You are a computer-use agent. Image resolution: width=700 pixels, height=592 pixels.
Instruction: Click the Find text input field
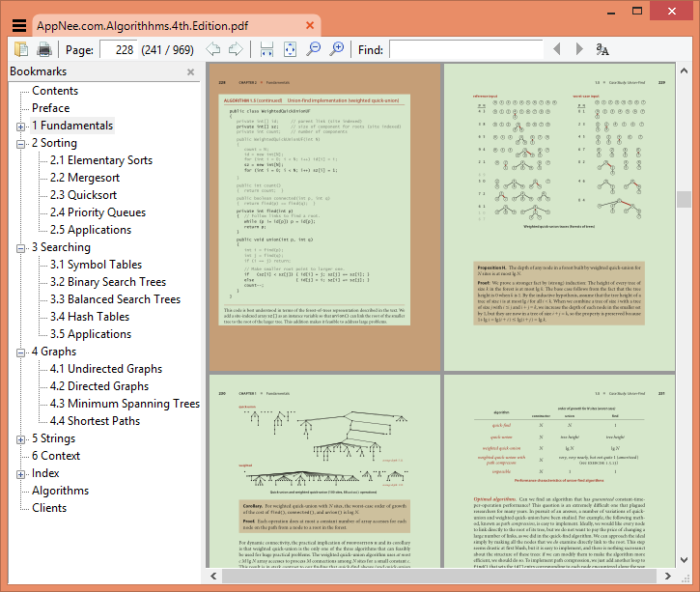point(466,49)
